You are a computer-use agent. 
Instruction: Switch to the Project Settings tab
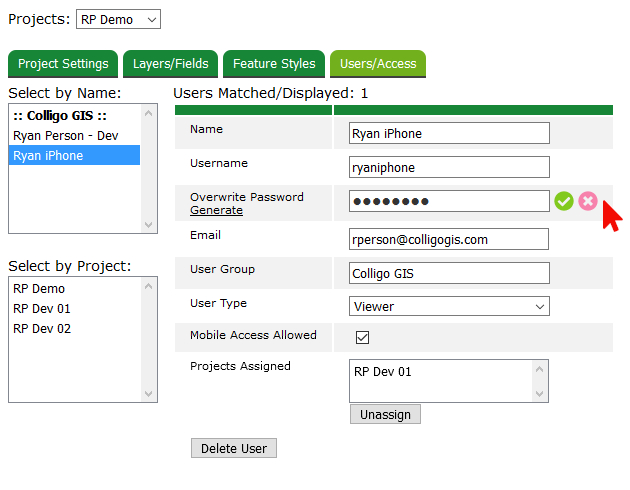(x=63, y=64)
